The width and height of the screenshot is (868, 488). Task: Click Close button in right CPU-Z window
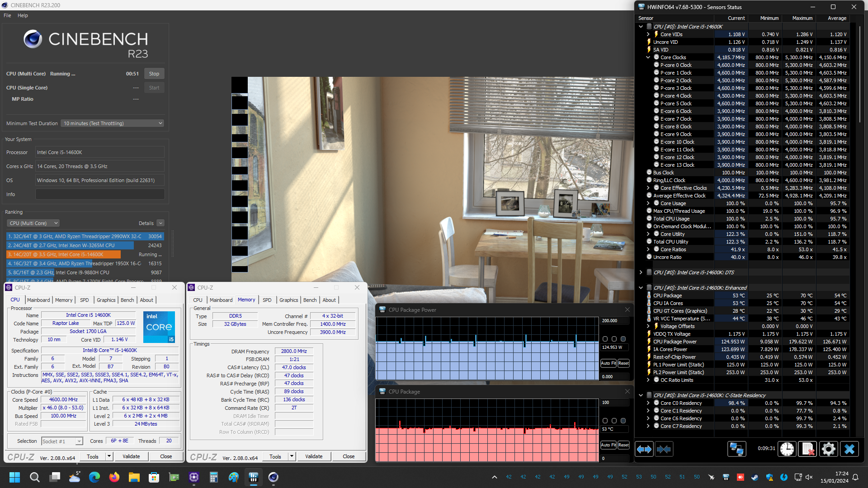[x=349, y=456]
